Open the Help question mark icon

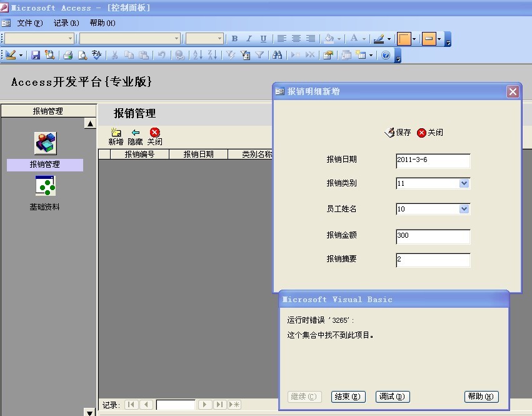tap(386, 55)
